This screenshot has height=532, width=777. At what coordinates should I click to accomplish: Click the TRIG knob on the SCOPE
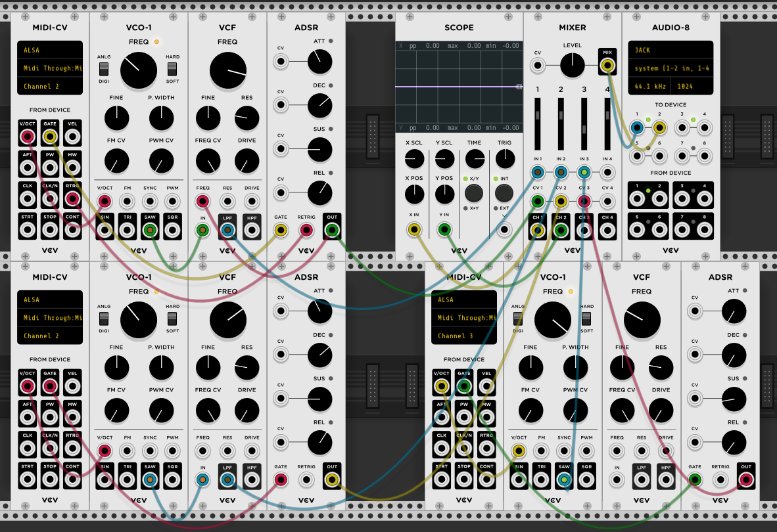[505, 159]
